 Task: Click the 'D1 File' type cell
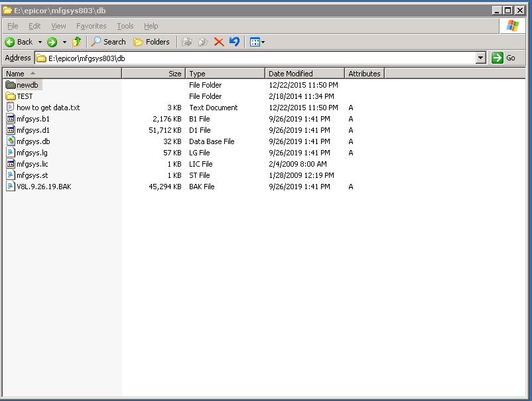200,130
